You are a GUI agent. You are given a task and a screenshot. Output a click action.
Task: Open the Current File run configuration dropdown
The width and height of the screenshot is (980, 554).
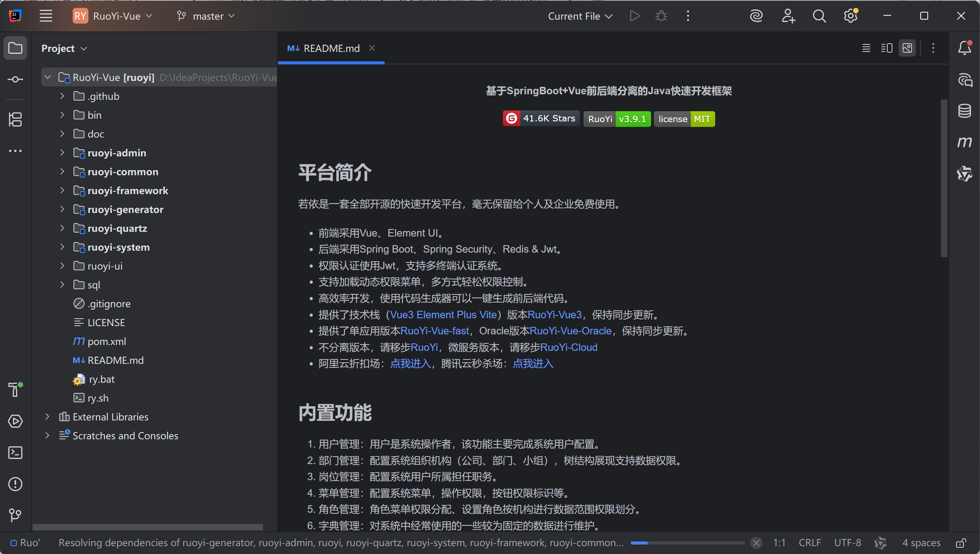[580, 16]
